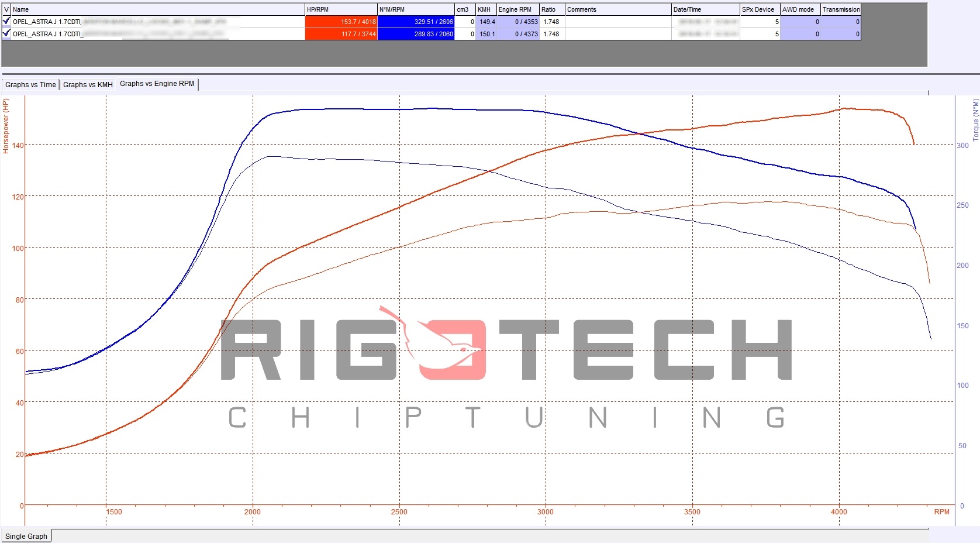The width and height of the screenshot is (980, 543).
Task: Click the 149.4 KMH cell
Action: pyautogui.click(x=486, y=22)
